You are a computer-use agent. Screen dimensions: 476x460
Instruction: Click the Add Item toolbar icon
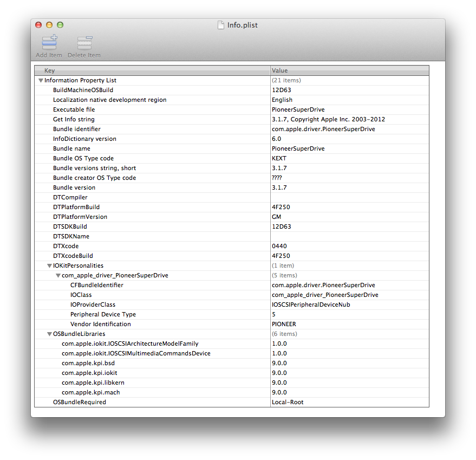tap(49, 42)
